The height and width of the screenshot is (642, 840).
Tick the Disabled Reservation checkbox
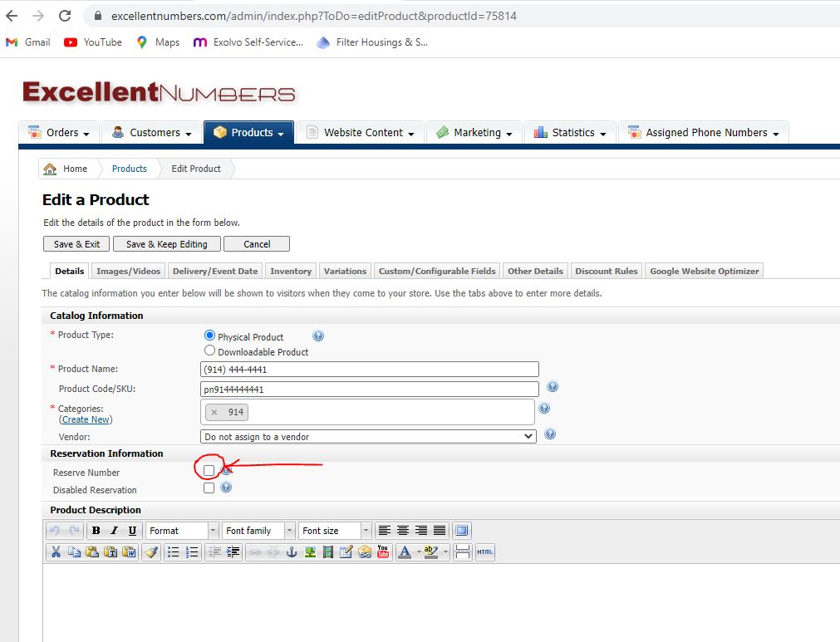[209, 488]
